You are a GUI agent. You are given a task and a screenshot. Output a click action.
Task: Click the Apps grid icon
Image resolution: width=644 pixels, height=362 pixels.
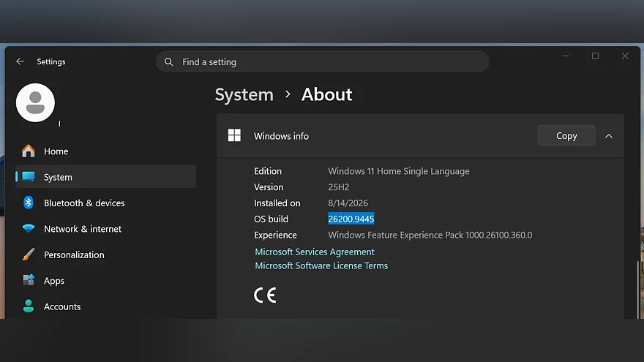tap(29, 280)
